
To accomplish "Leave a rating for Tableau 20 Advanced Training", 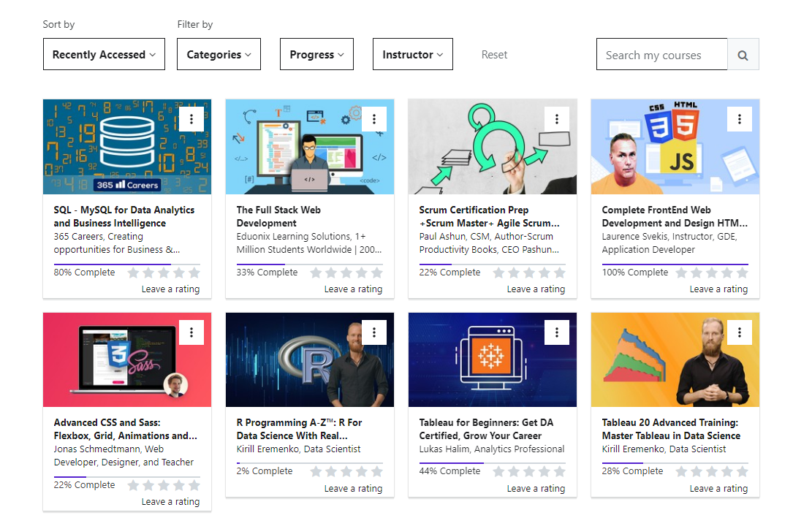I will click(x=718, y=489).
